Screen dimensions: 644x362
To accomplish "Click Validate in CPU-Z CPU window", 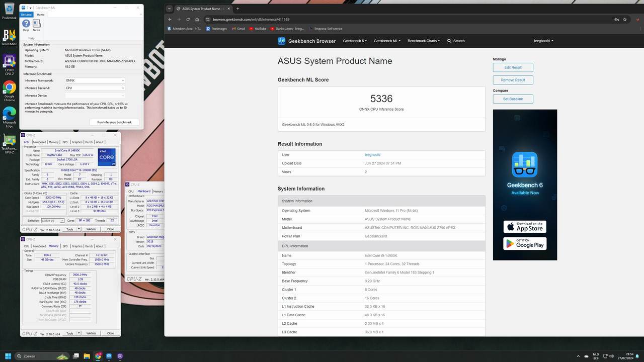I will [91, 229].
